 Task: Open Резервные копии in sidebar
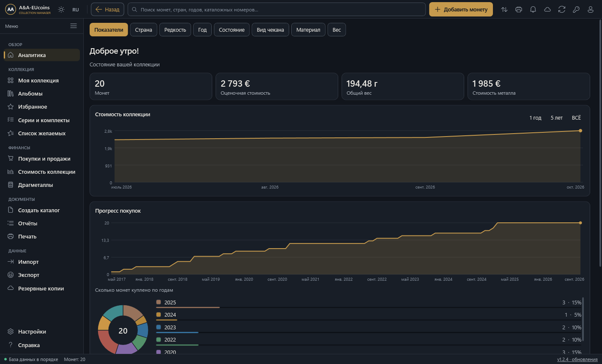click(x=42, y=288)
